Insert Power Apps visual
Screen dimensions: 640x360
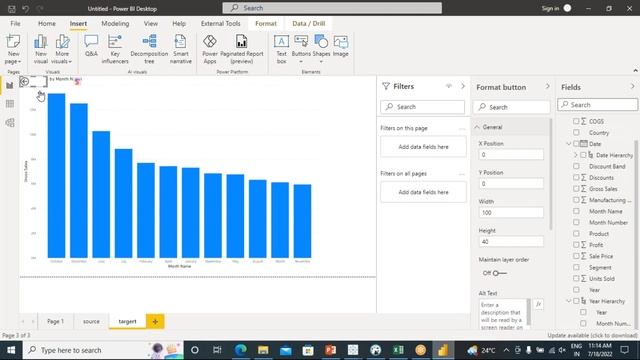coord(210,49)
